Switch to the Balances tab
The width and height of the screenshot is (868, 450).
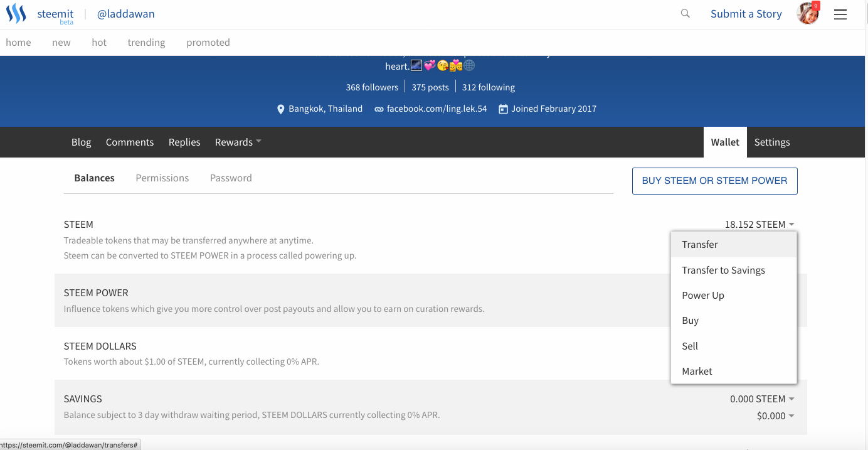pos(95,178)
